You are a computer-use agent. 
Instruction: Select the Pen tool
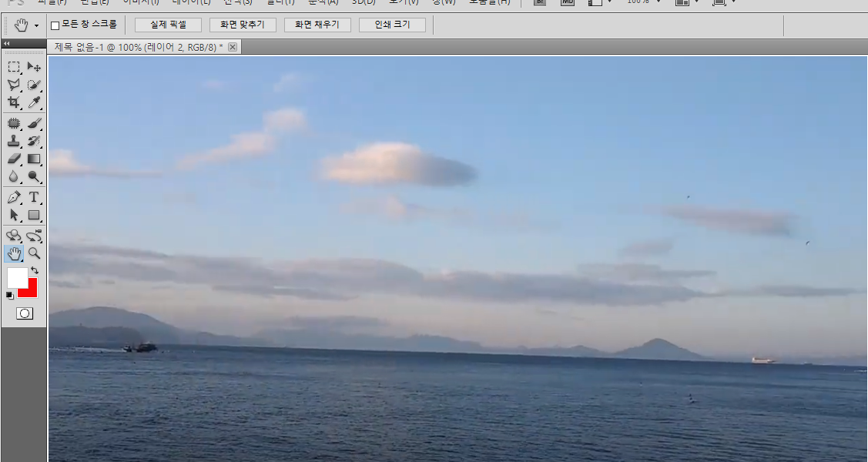click(14, 198)
